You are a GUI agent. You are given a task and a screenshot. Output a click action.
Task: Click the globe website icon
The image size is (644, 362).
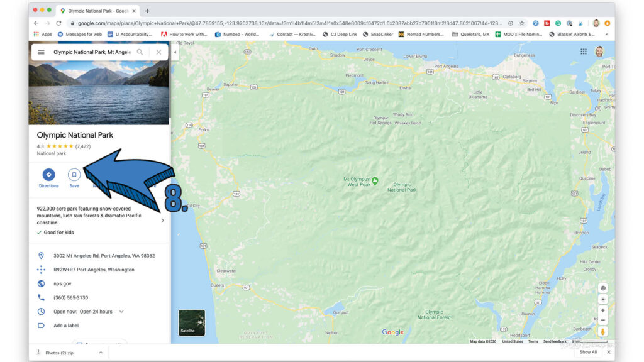(41, 283)
